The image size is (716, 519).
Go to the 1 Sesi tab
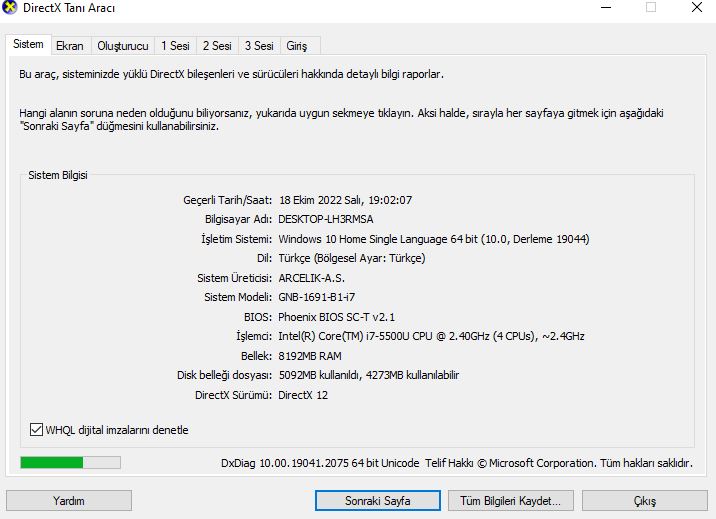(x=175, y=46)
